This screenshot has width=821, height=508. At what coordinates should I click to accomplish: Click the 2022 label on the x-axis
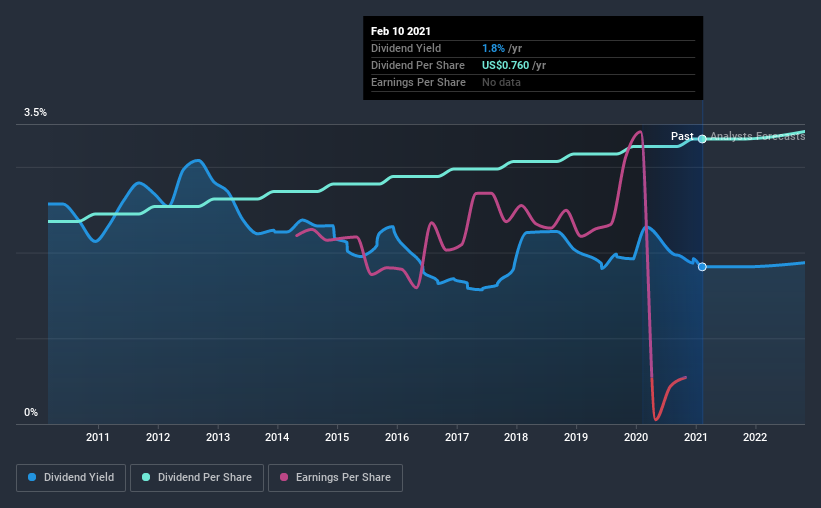755,437
